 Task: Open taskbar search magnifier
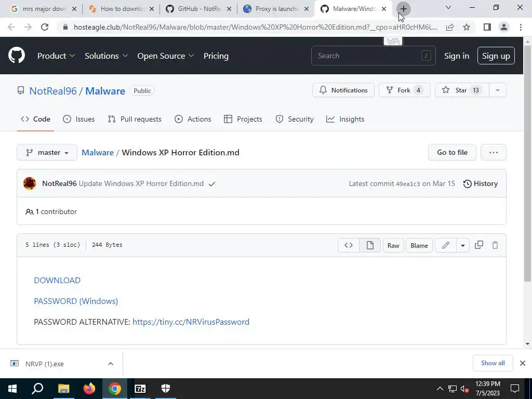37,389
